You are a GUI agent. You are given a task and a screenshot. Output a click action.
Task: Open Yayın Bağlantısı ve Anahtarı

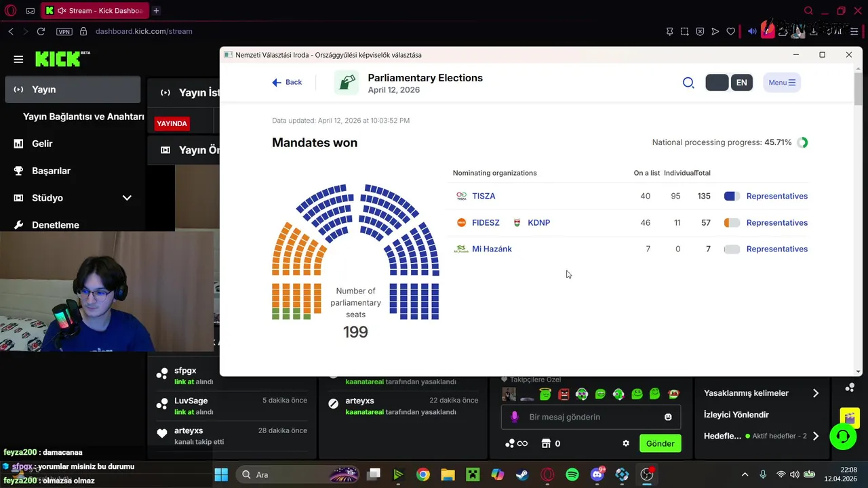click(x=83, y=117)
